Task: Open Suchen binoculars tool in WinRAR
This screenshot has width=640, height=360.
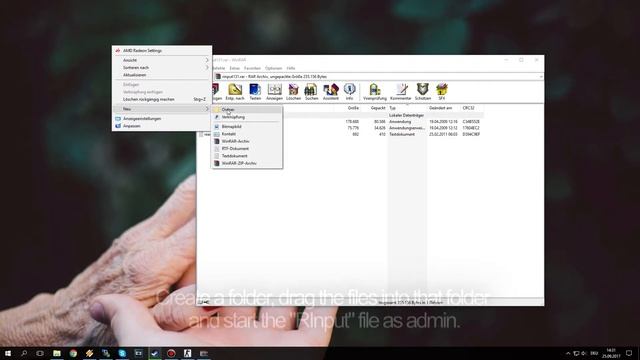Action: [311, 92]
